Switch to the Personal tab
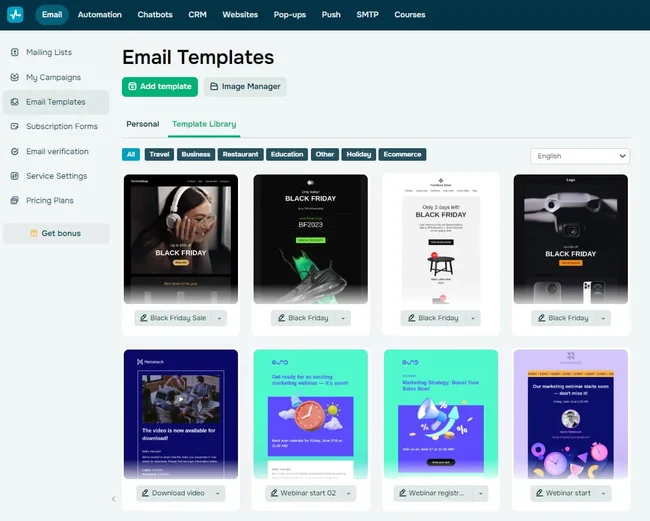 coord(142,124)
